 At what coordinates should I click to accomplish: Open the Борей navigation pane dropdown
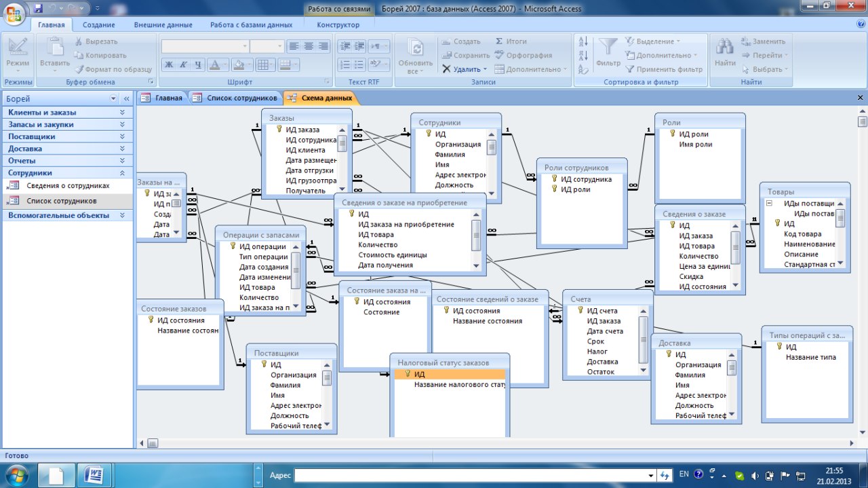click(114, 98)
